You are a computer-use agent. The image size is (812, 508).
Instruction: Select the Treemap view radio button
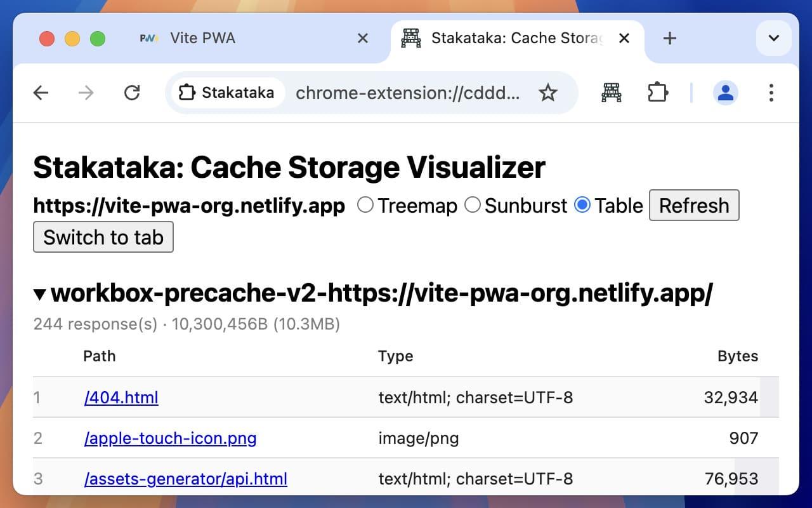click(x=365, y=205)
